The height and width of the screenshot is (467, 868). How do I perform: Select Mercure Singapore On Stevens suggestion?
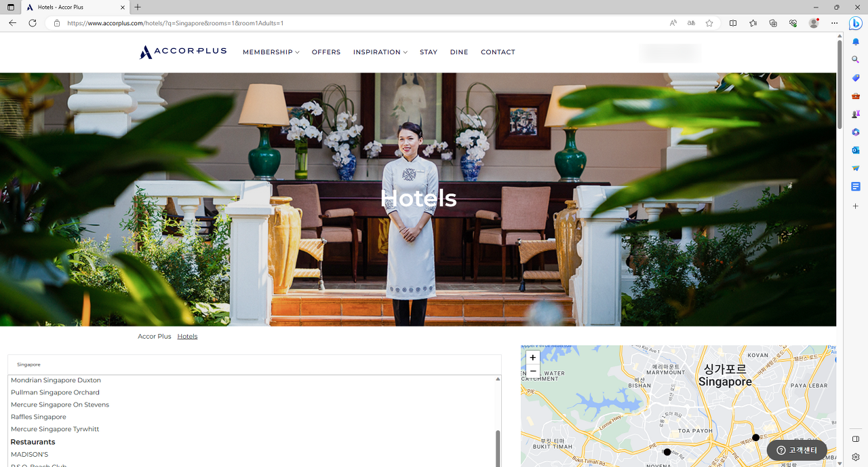60,405
